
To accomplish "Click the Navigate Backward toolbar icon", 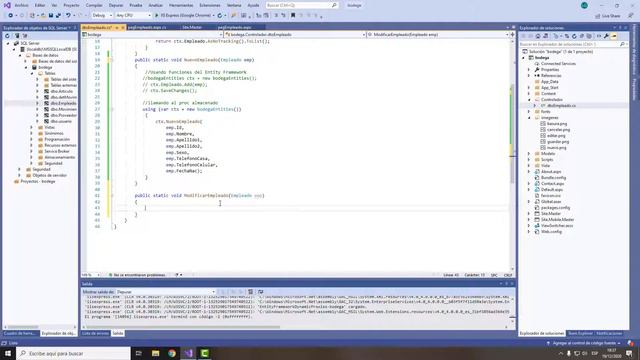I will [x=11, y=15].
